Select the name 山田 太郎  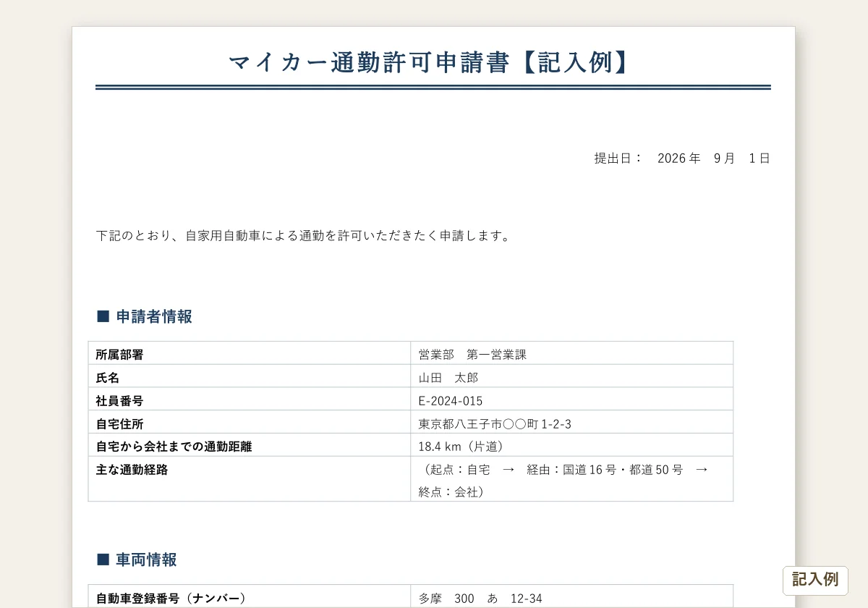point(448,378)
